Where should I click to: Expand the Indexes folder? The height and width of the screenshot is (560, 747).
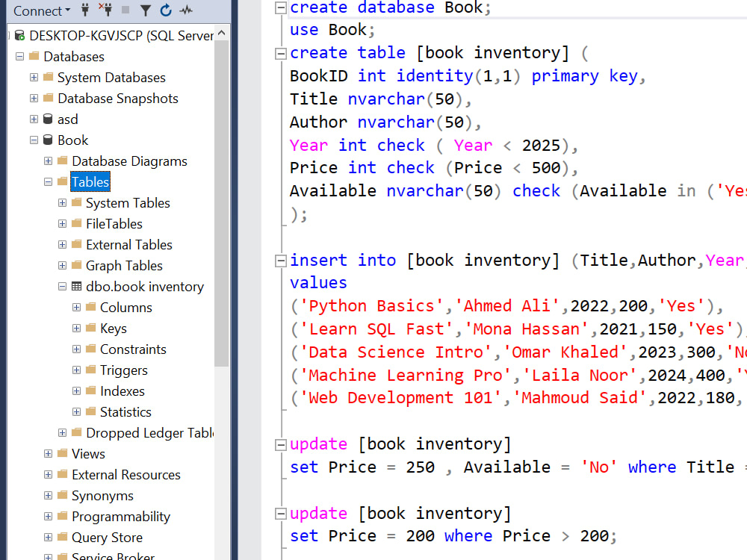point(77,391)
